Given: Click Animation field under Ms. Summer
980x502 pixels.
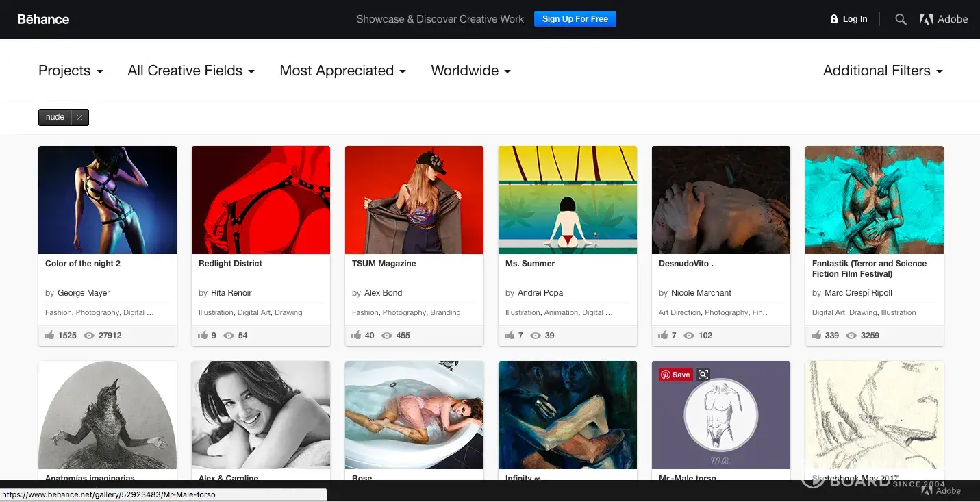Looking at the screenshot, I should pos(561,312).
